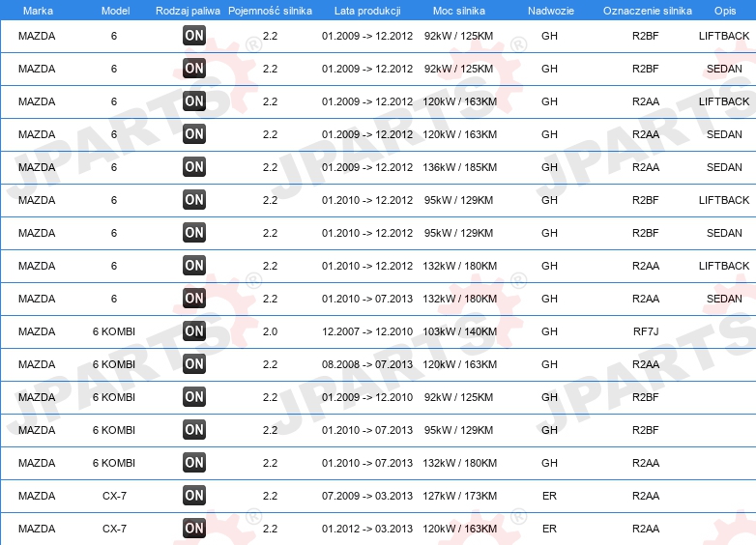The width and height of the screenshot is (756, 545).
Task: Click the ON icon in the 132kW/180KM Liftback row
Action: 194,266
